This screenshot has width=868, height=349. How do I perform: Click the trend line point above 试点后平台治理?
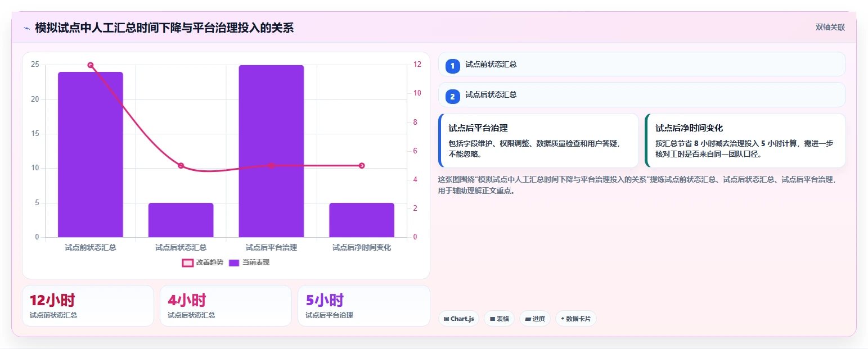coord(271,166)
